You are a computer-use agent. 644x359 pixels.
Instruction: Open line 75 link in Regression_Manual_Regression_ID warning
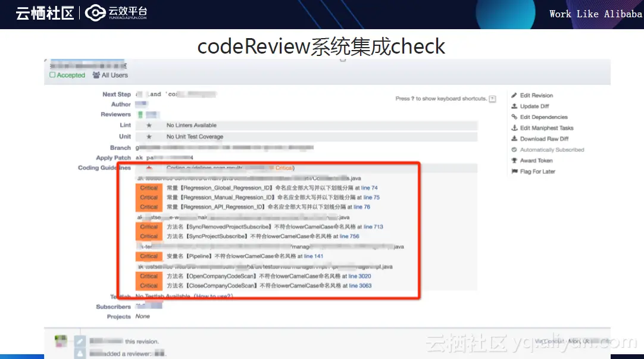[371, 197]
